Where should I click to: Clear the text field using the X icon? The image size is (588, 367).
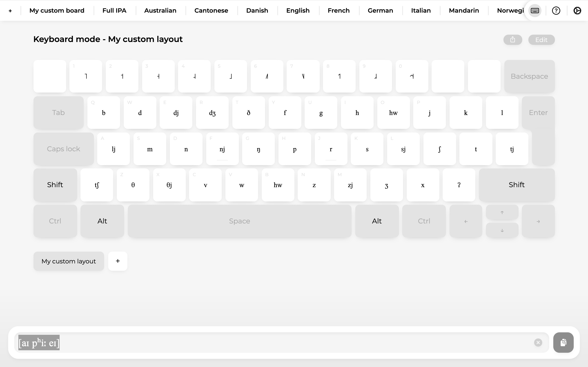click(538, 343)
